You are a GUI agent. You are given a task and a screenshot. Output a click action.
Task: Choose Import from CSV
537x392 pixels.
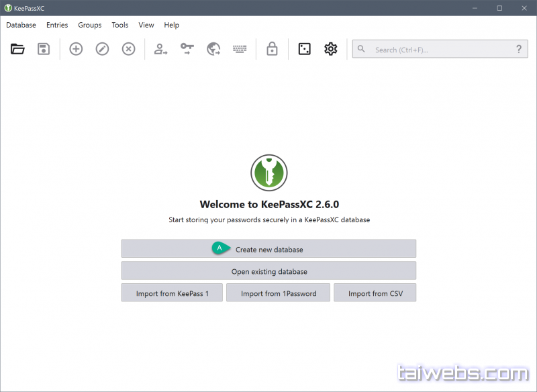375,293
